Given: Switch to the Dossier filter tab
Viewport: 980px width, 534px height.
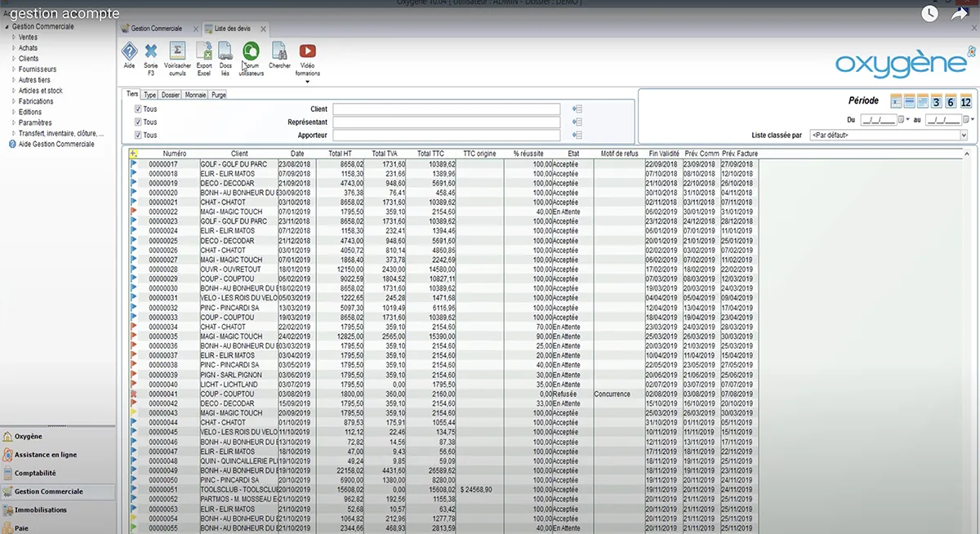Looking at the screenshot, I should (171, 95).
